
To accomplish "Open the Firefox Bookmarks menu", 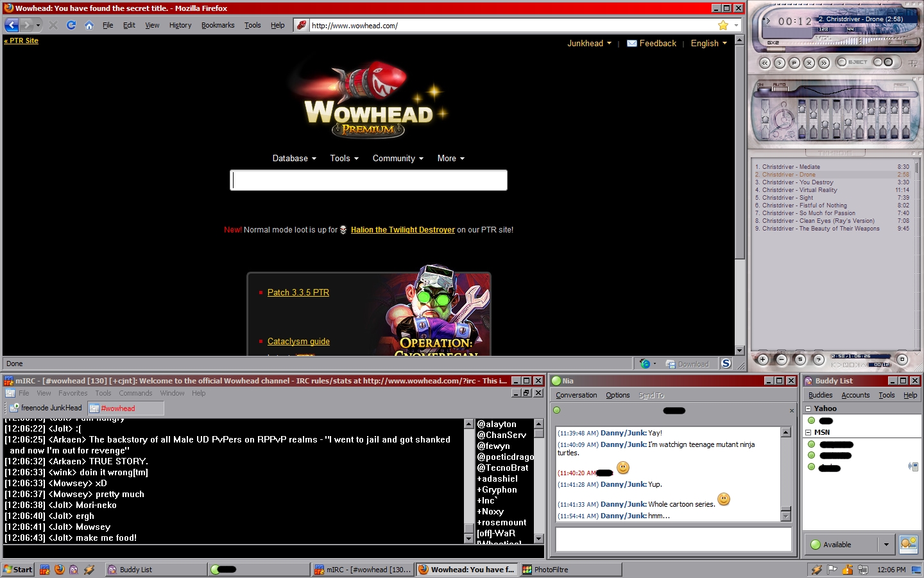I will click(x=218, y=25).
